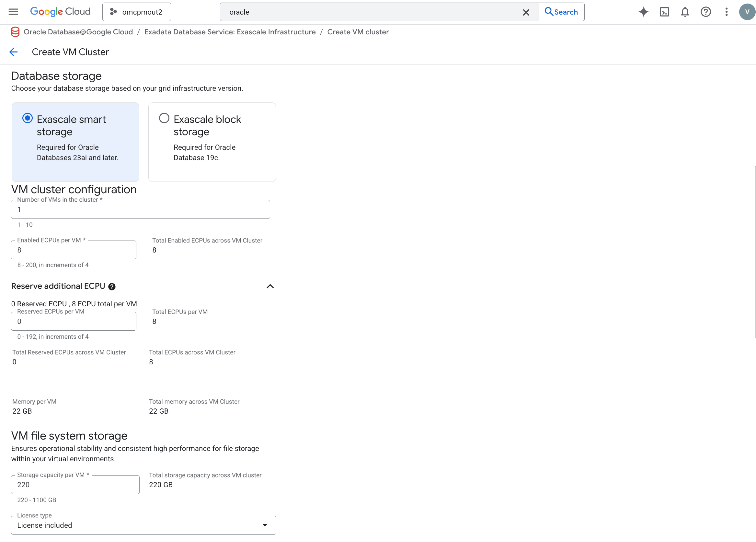Open the navigation hamburger menu

[x=13, y=12]
